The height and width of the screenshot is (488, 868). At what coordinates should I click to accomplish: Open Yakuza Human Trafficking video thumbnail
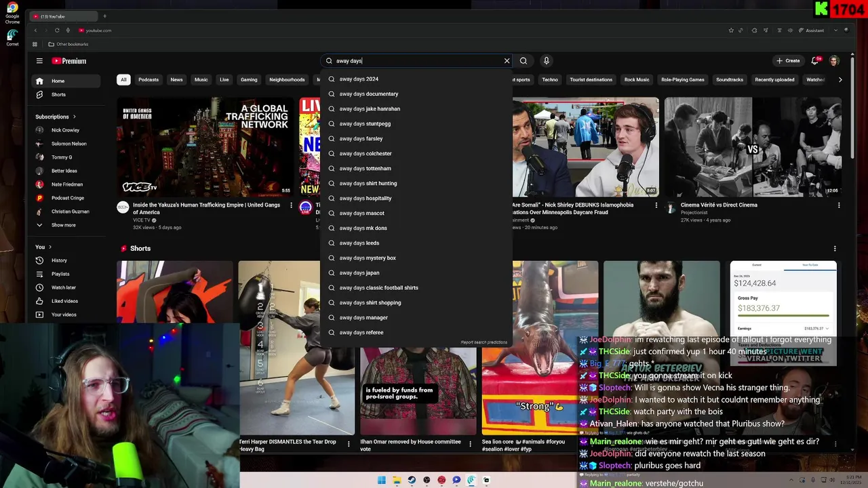tap(205, 147)
